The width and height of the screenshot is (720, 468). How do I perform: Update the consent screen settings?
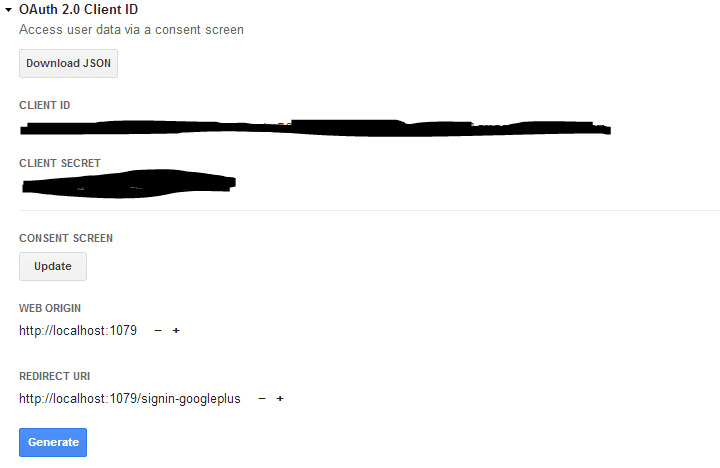click(53, 266)
